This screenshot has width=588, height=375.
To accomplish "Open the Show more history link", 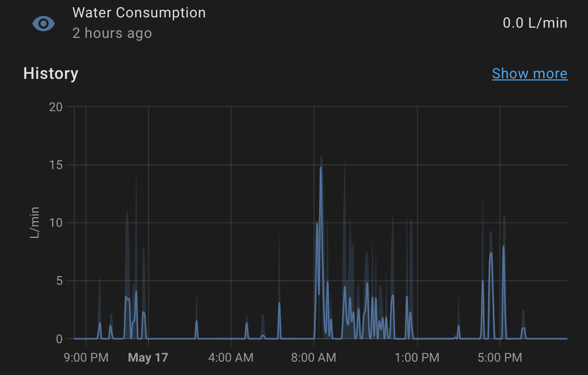I will [x=530, y=74].
